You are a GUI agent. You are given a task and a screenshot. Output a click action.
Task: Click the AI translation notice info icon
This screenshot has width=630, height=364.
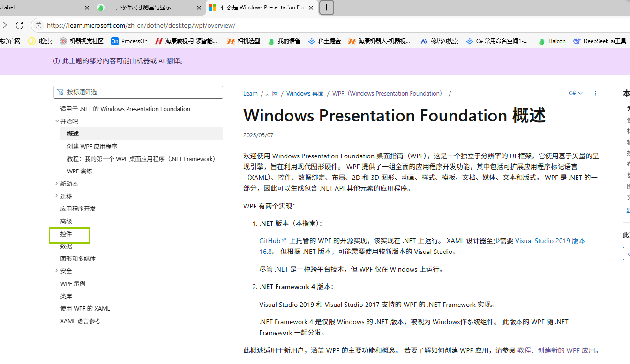56,61
